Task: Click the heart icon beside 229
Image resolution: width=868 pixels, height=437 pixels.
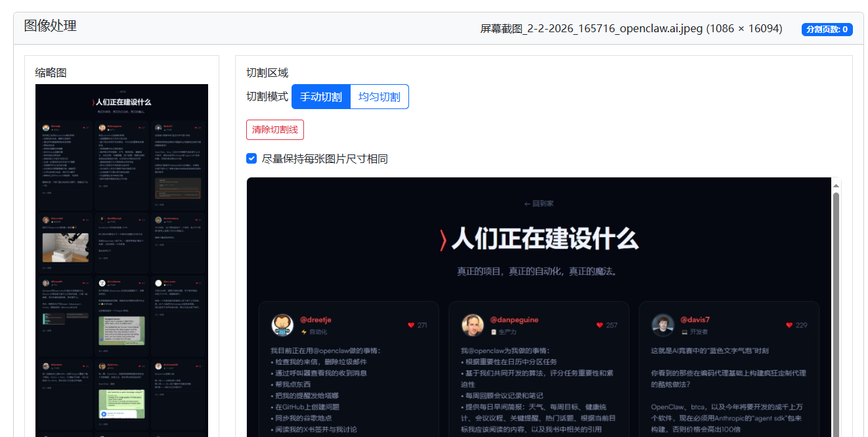Action: (789, 325)
